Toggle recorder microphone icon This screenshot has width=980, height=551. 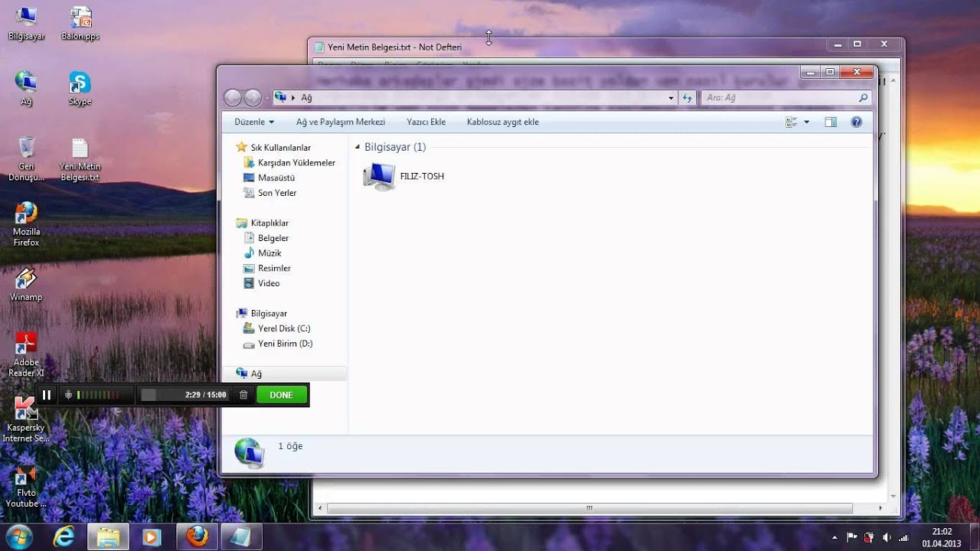tap(68, 395)
